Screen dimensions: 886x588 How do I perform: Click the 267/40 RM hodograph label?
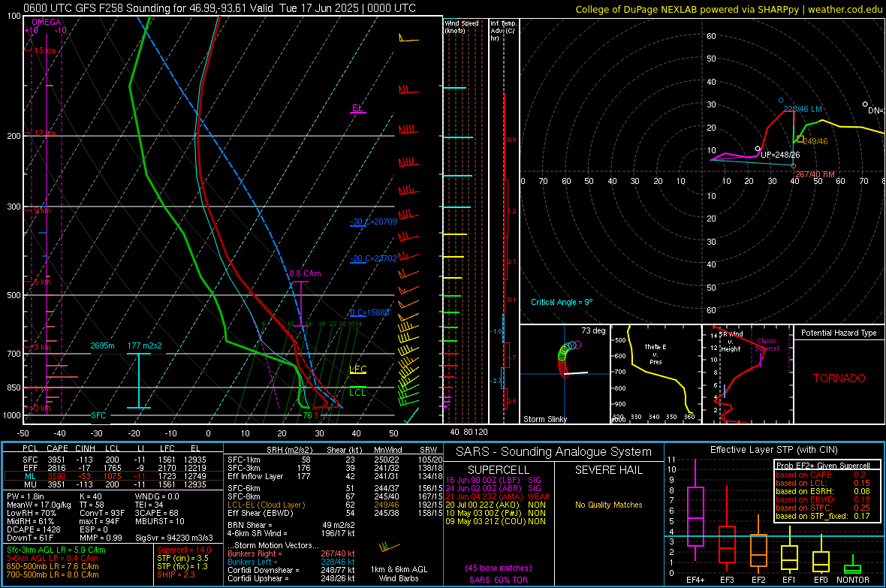point(815,174)
